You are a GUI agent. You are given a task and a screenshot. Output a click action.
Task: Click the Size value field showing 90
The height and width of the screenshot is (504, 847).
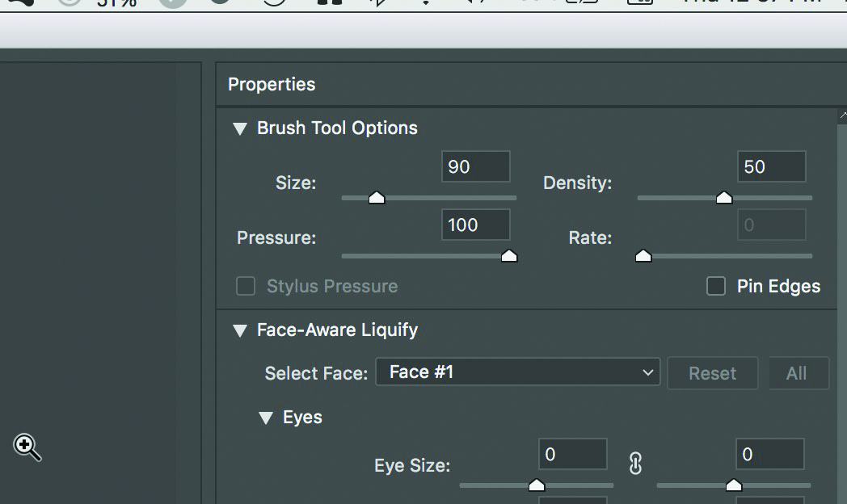(x=476, y=167)
